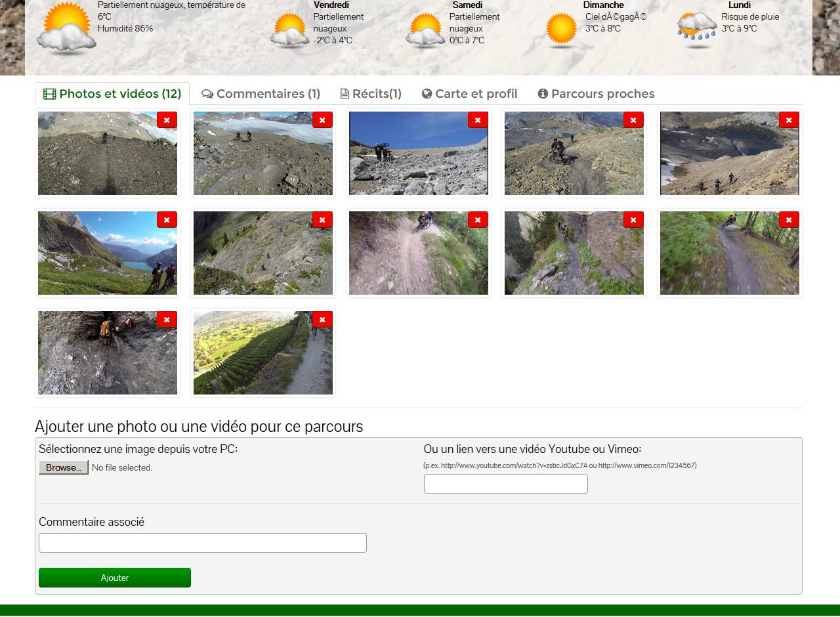Switch to the Commentaires (1) tab
The width and height of the screenshot is (840, 617).
pos(261,94)
